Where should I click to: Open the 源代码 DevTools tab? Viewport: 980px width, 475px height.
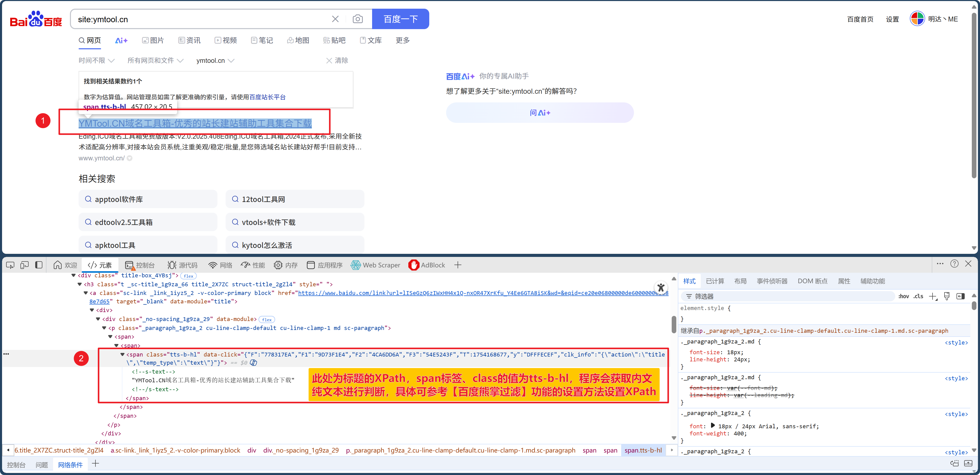183,265
